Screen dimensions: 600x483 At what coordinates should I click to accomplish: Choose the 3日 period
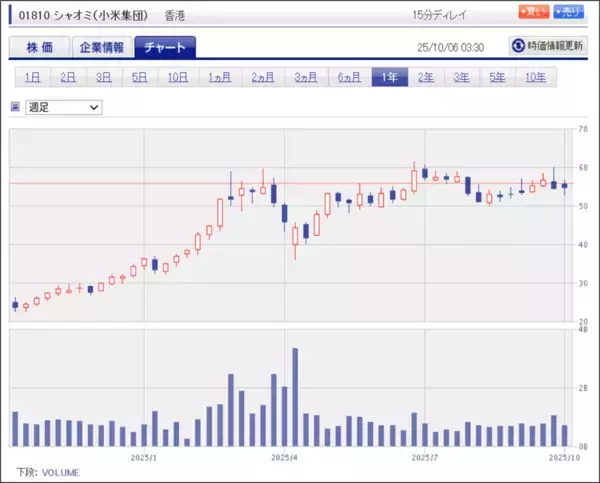tap(104, 77)
